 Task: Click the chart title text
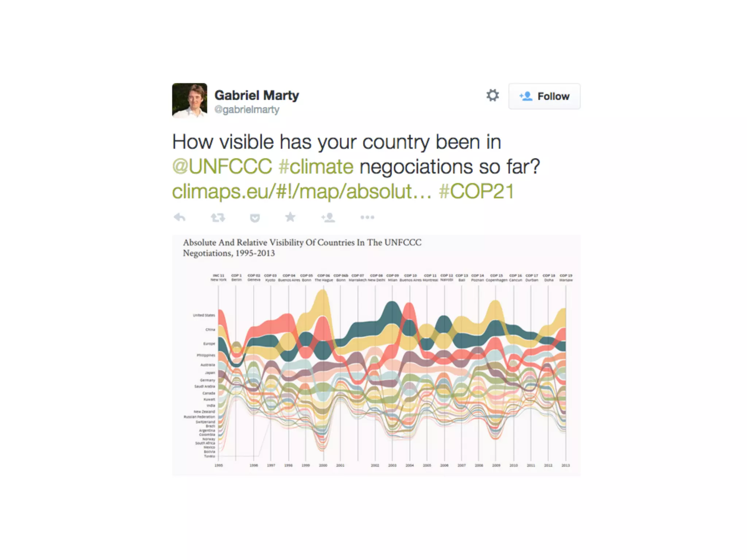(302, 248)
